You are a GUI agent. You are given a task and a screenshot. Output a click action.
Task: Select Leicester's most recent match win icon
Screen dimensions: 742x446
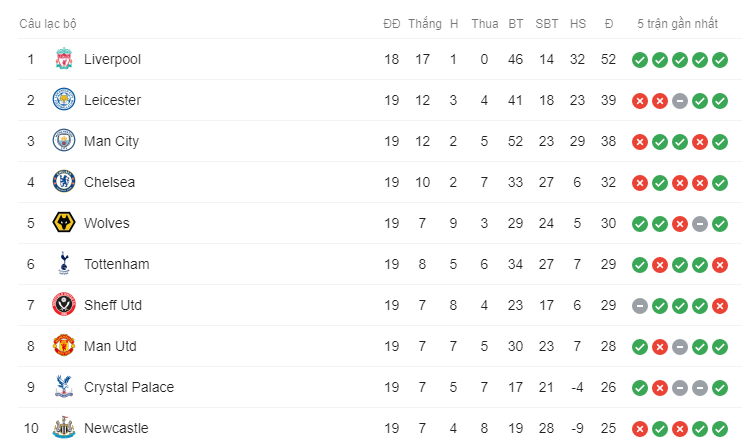pos(720,101)
